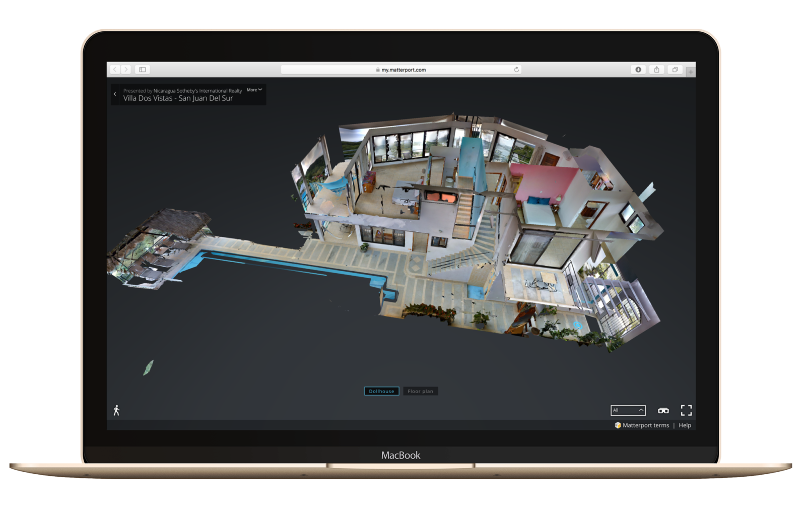Open the Safari share menu

pyautogui.click(x=656, y=70)
